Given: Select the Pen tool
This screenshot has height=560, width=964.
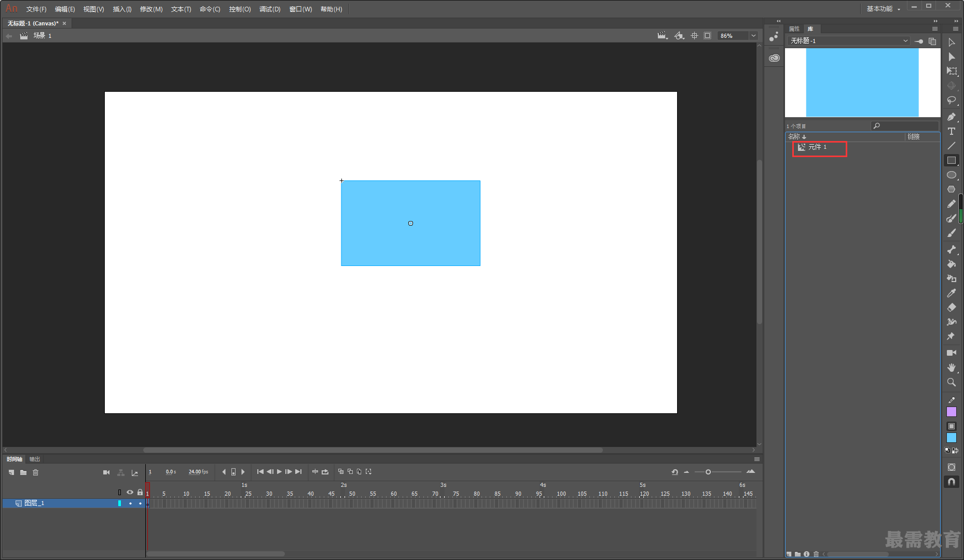Looking at the screenshot, I should pos(952,117).
